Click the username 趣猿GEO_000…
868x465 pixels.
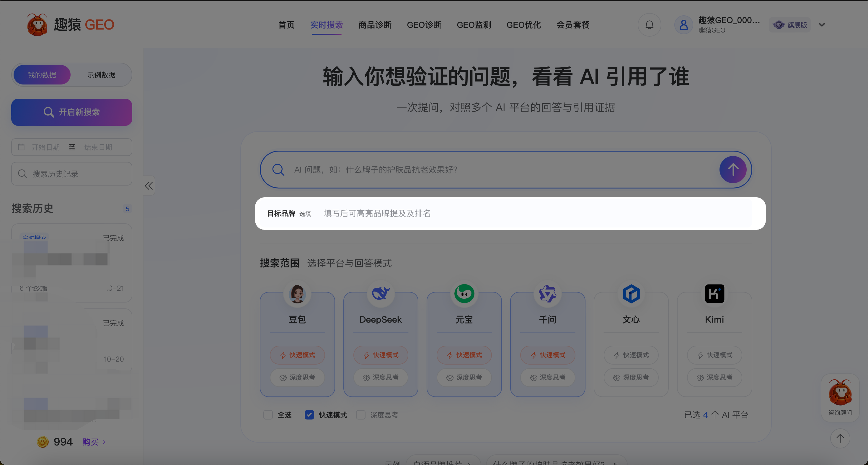coord(729,20)
